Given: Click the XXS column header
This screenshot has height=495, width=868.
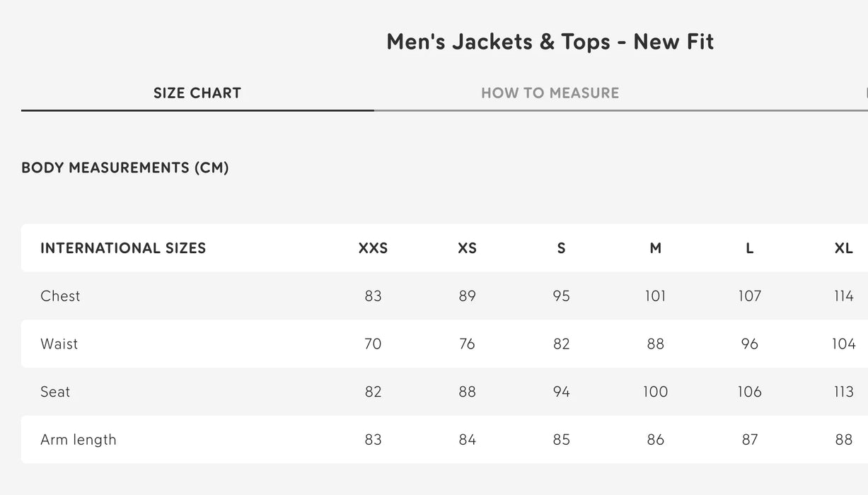Looking at the screenshot, I should [x=373, y=248].
